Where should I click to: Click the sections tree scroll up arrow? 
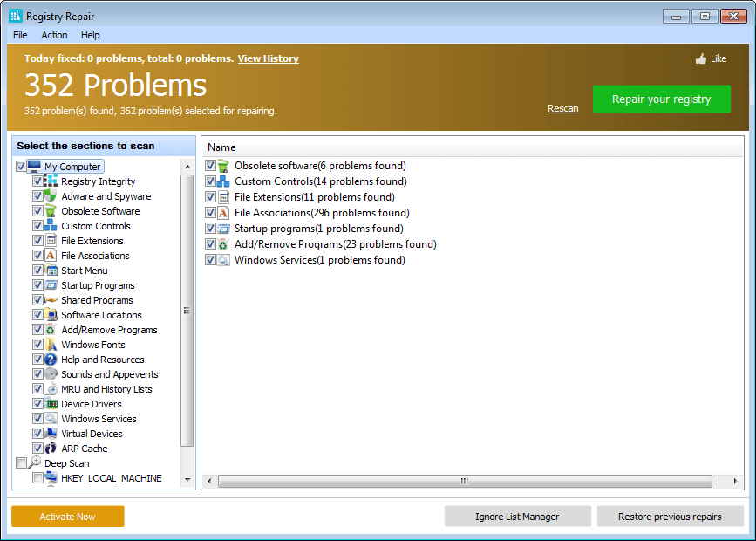(187, 167)
